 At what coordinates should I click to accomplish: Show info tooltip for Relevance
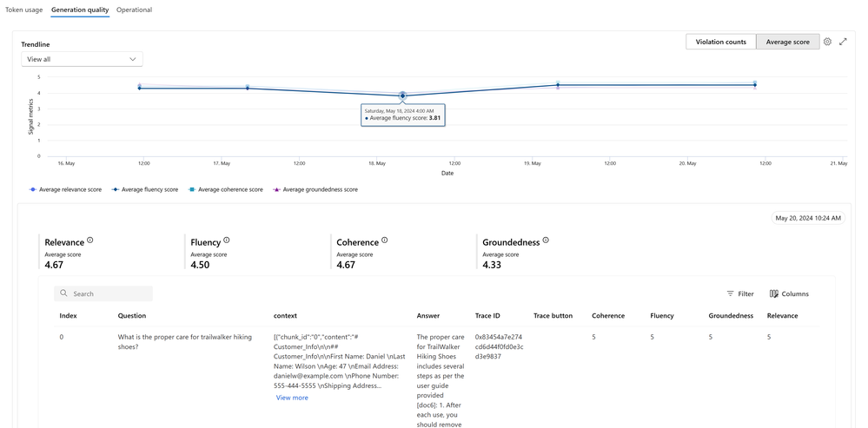point(90,240)
